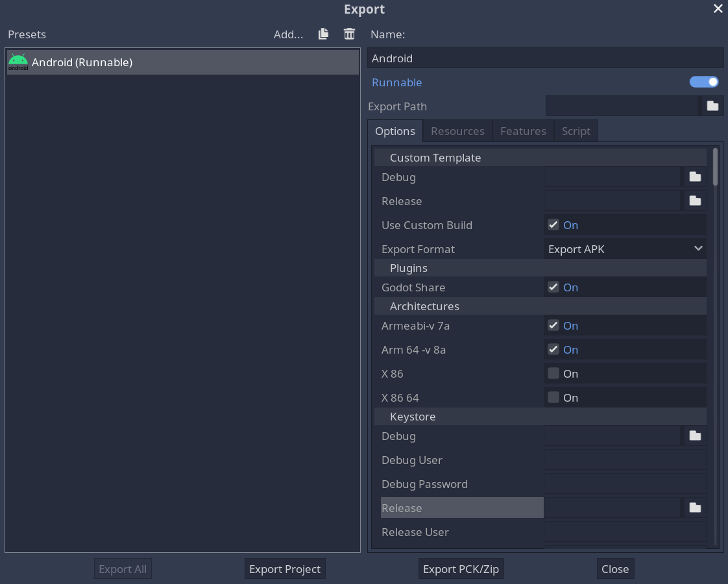
Task: Duplicate the current export preset
Action: (x=322, y=34)
